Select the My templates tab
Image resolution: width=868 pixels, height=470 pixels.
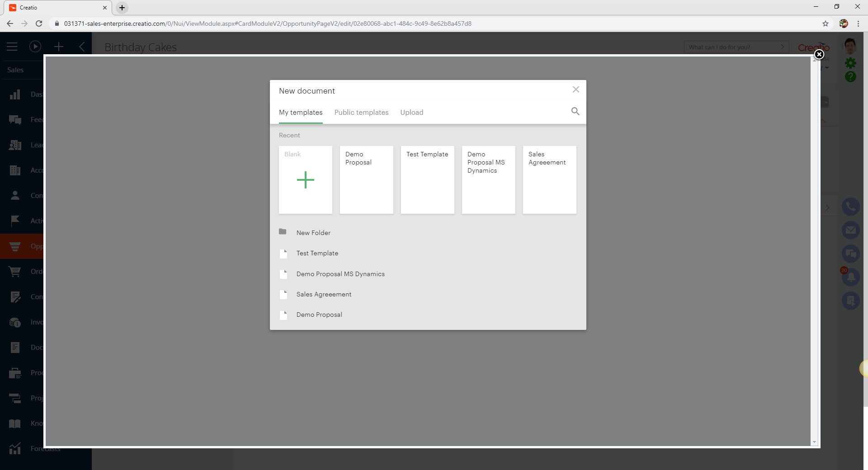(301, 113)
